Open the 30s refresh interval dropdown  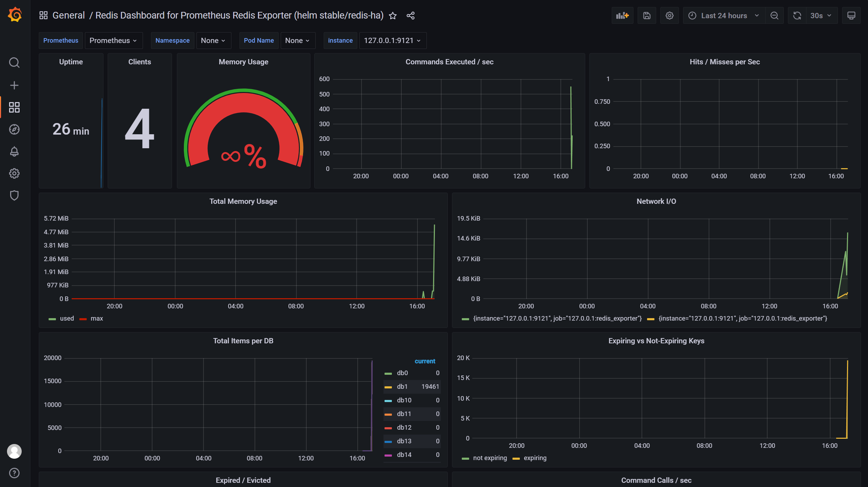click(822, 16)
